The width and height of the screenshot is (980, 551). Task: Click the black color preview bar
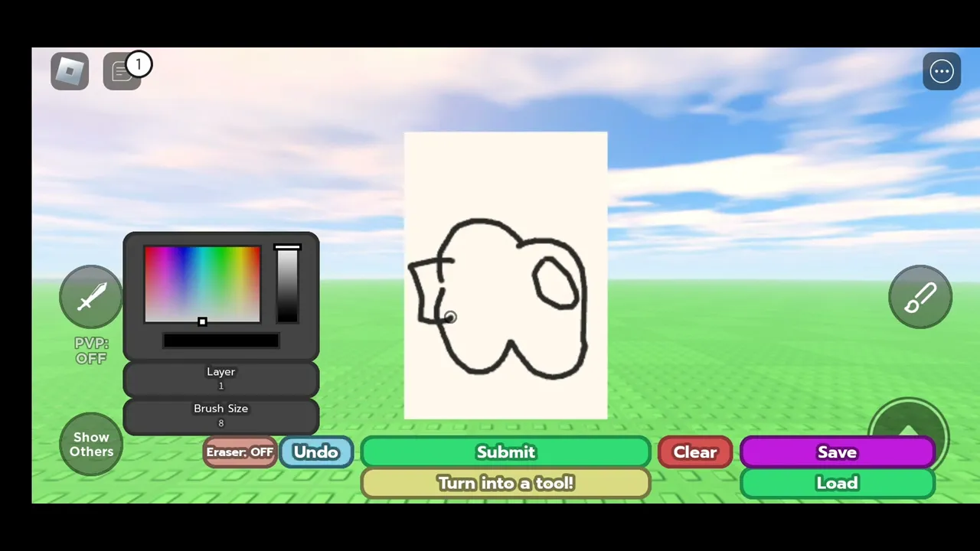tap(221, 341)
